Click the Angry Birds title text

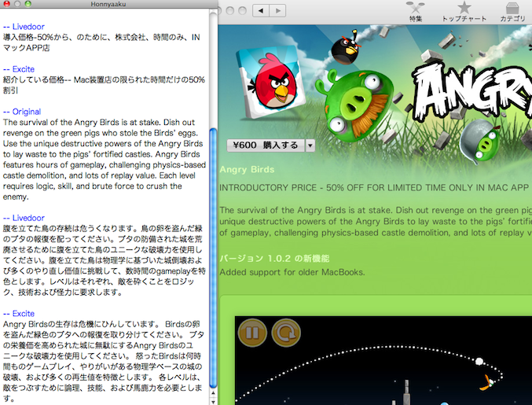[x=247, y=169]
